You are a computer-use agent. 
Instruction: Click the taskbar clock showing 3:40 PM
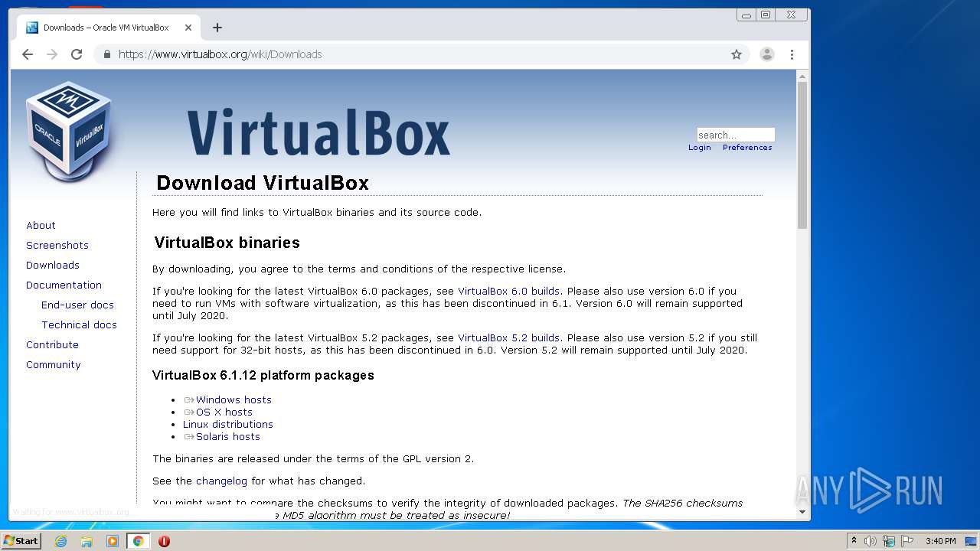(x=940, y=541)
